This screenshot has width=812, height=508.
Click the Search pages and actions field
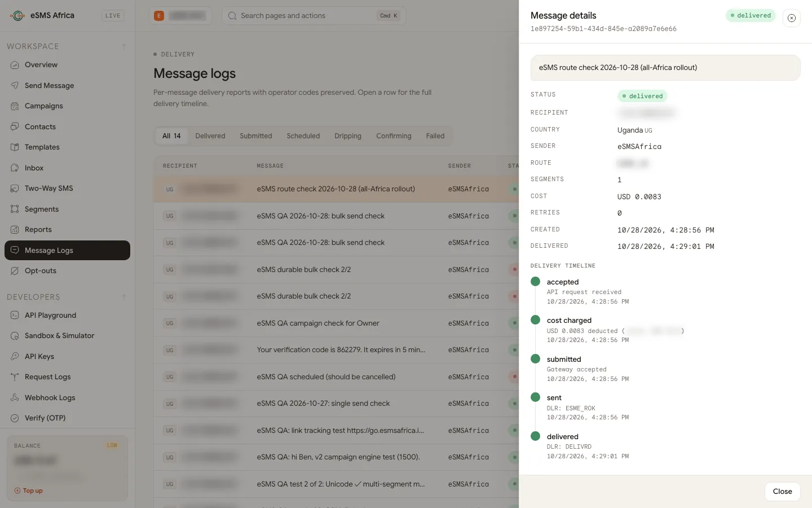pyautogui.click(x=314, y=16)
